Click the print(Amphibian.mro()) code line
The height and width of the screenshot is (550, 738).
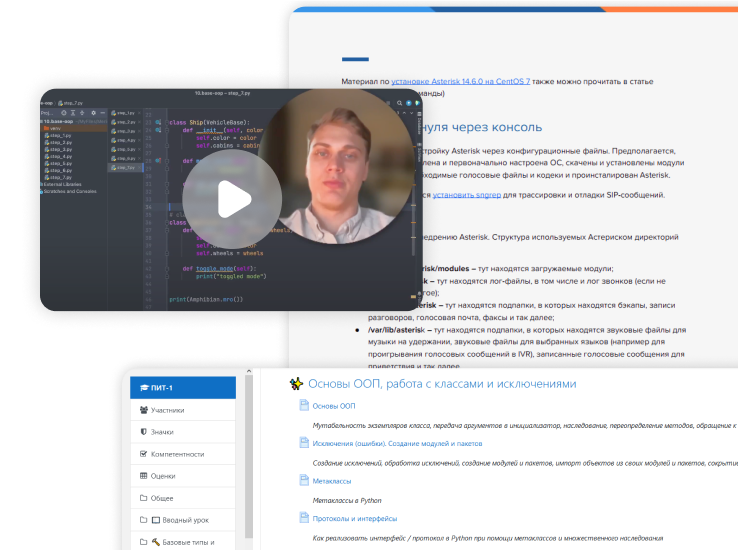click(x=206, y=299)
